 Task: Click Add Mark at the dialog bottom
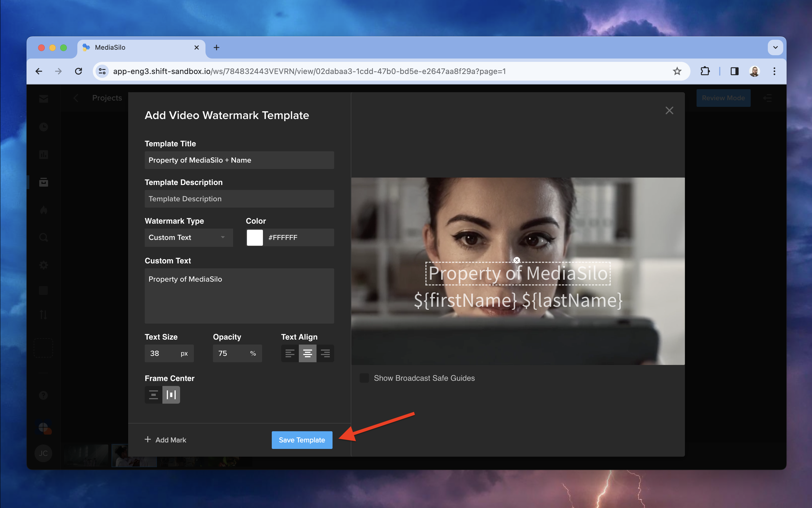[165, 440]
